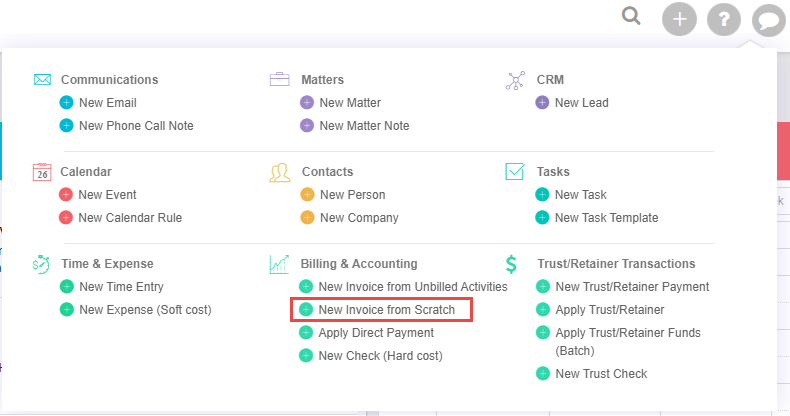Select New Invoice from Scratch
This screenshot has height=416, width=790.
pos(386,310)
